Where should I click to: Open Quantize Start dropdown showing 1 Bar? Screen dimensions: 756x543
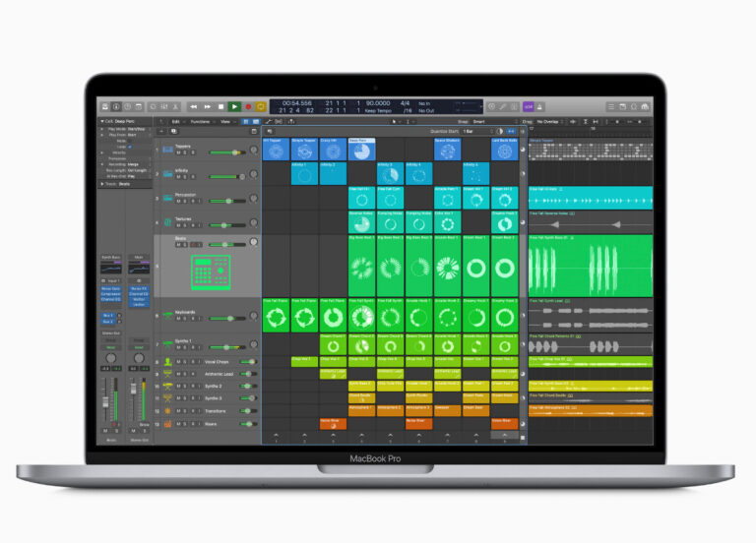tap(477, 131)
